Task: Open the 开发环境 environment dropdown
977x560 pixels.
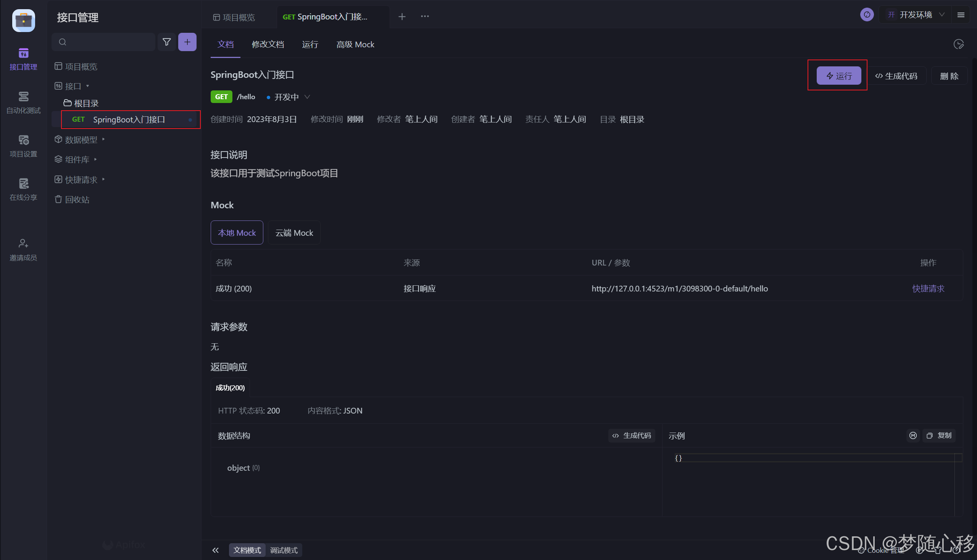Action: point(916,14)
